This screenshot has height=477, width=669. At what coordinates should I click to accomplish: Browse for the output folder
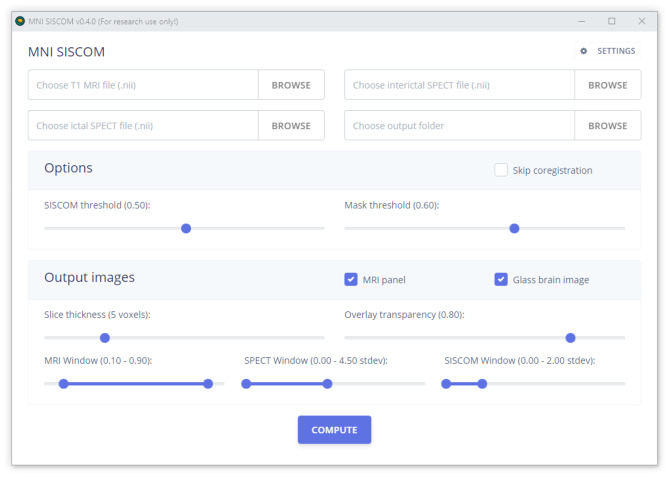[x=607, y=126]
